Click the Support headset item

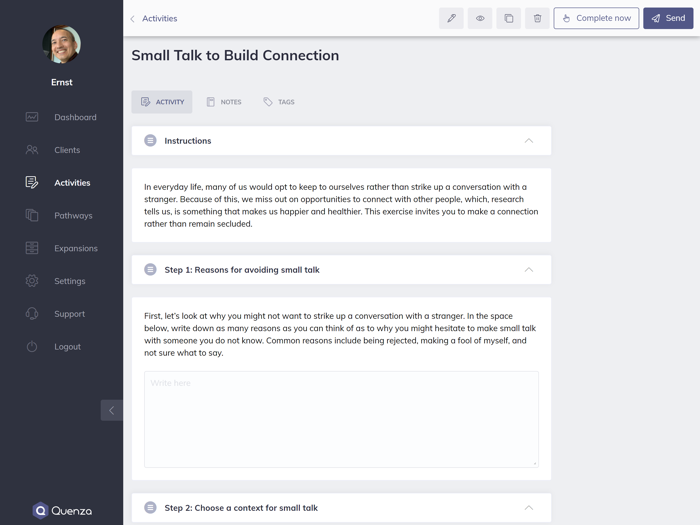pos(69,314)
